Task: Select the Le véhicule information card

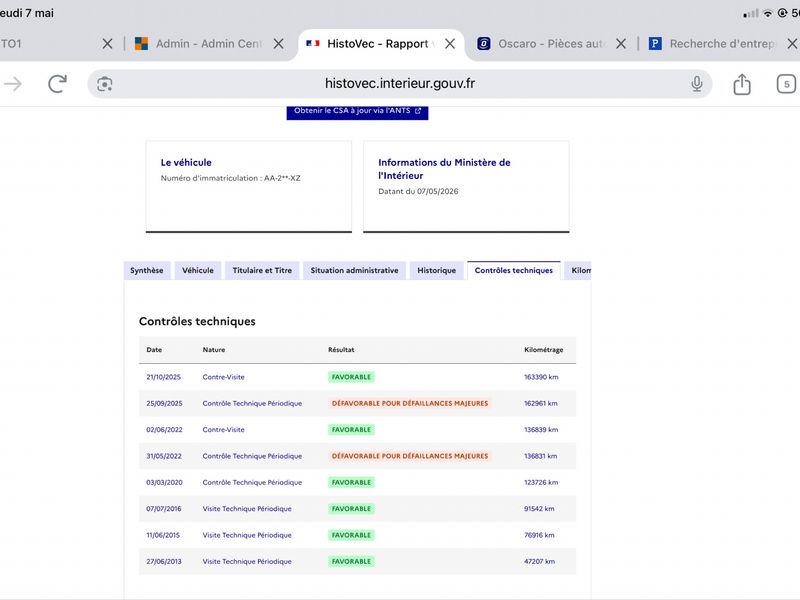Action: (x=249, y=187)
